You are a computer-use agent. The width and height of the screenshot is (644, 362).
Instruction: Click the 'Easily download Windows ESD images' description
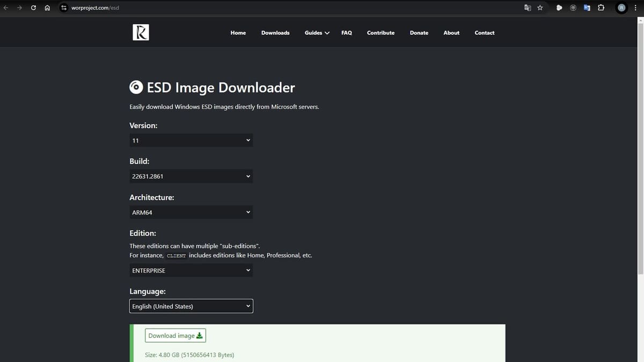coord(224,107)
